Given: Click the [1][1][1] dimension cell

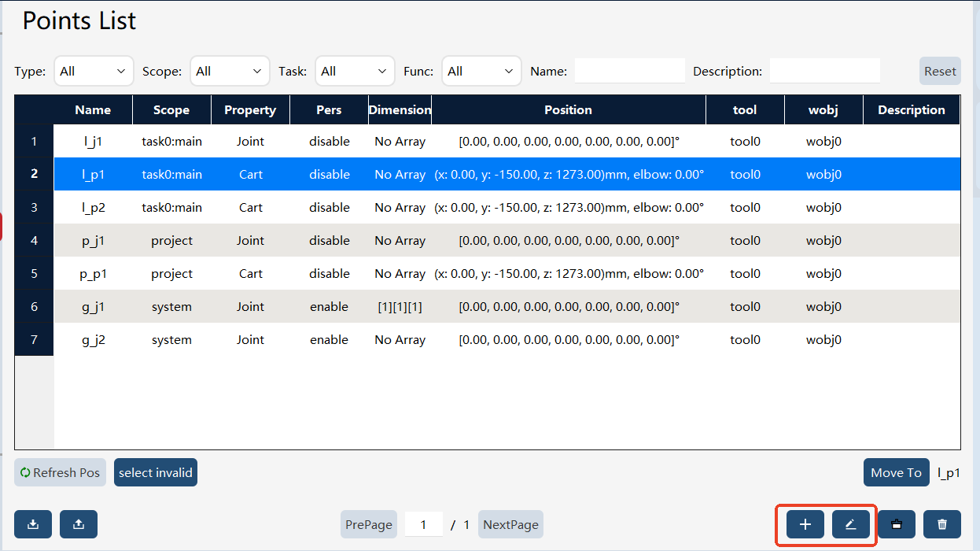Looking at the screenshot, I should (400, 307).
